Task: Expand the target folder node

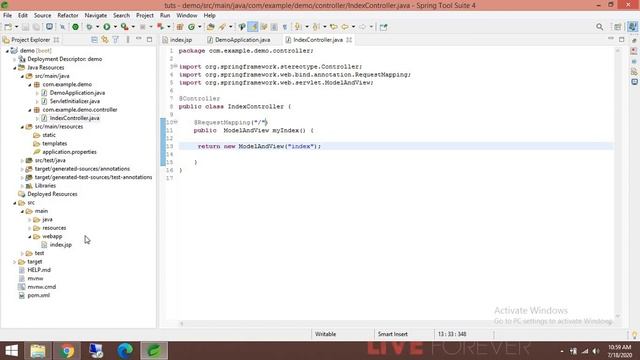Action: [15, 262]
